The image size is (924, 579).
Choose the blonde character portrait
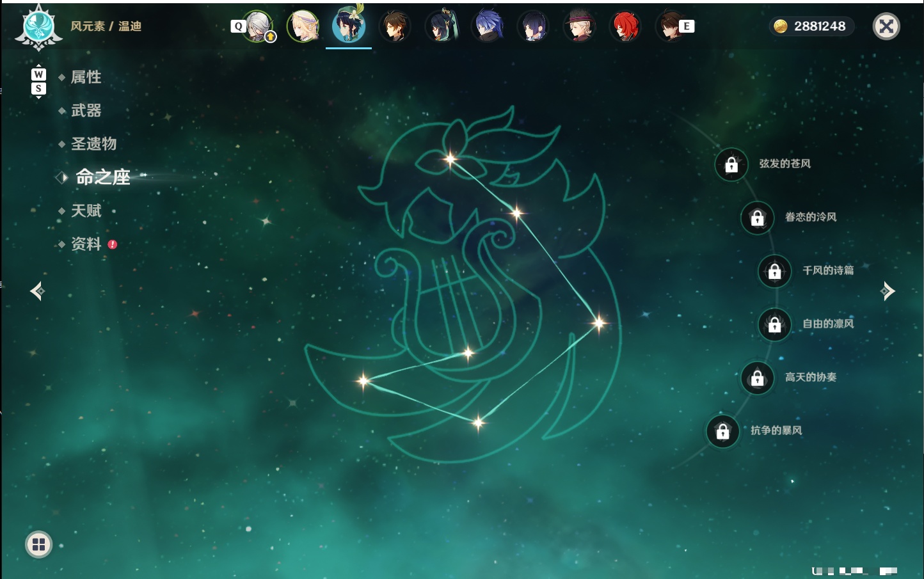pos(302,26)
